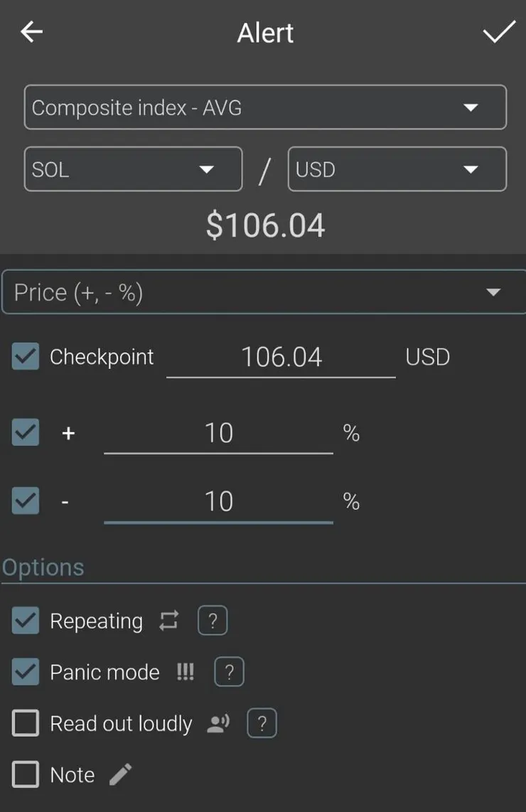
Task: Turn off Panic mode checkbox
Action: click(x=26, y=672)
